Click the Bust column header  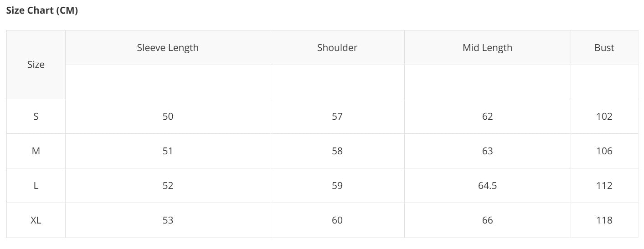pyautogui.click(x=604, y=48)
